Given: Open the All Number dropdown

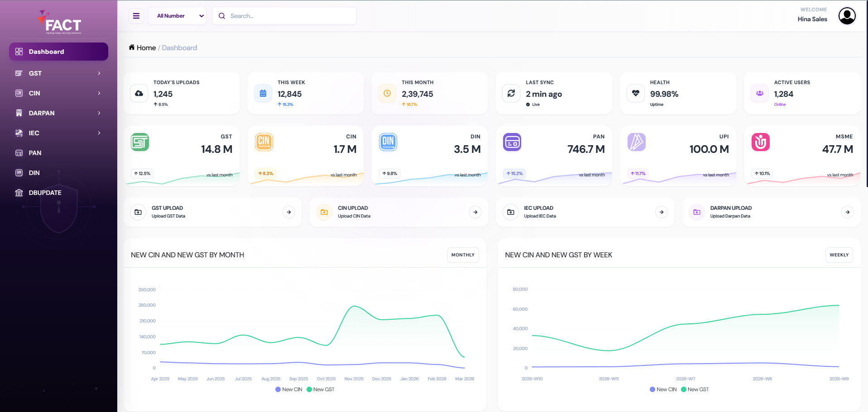Looking at the screenshot, I should (177, 16).
